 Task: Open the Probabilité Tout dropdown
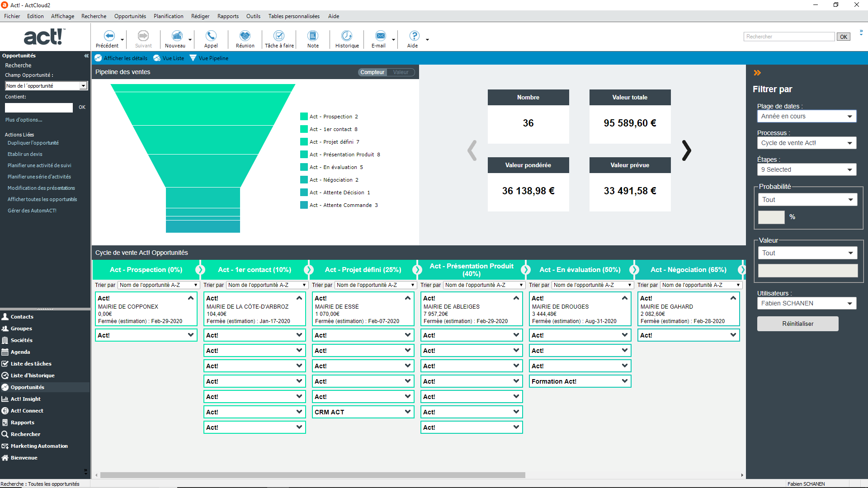coord(807,200)
